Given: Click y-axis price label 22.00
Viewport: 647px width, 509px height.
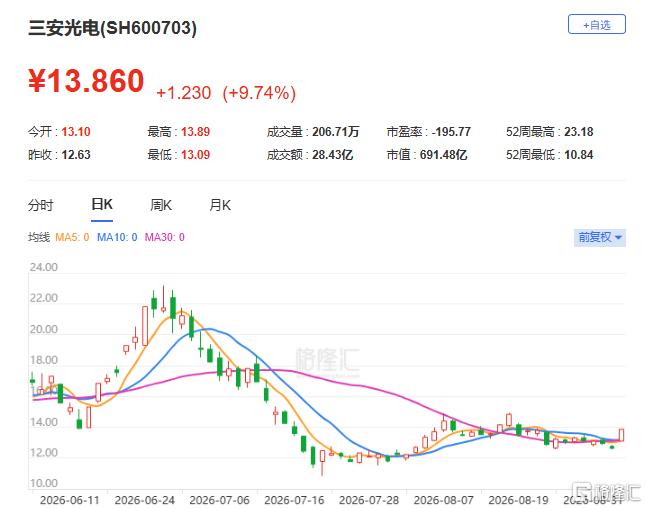Looking at the screenshot, I should [x=44, y=298].
